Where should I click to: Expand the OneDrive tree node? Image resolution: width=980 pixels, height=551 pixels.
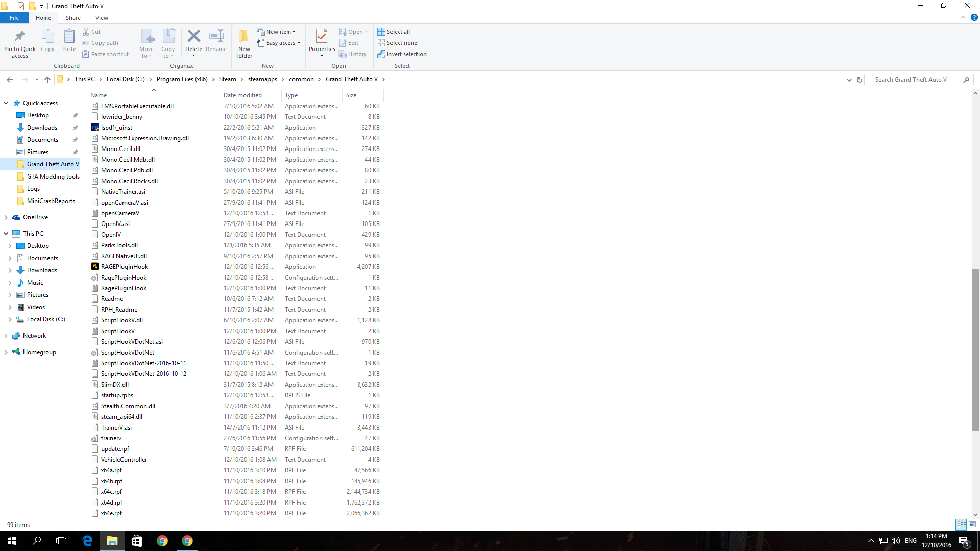point(6,217)
